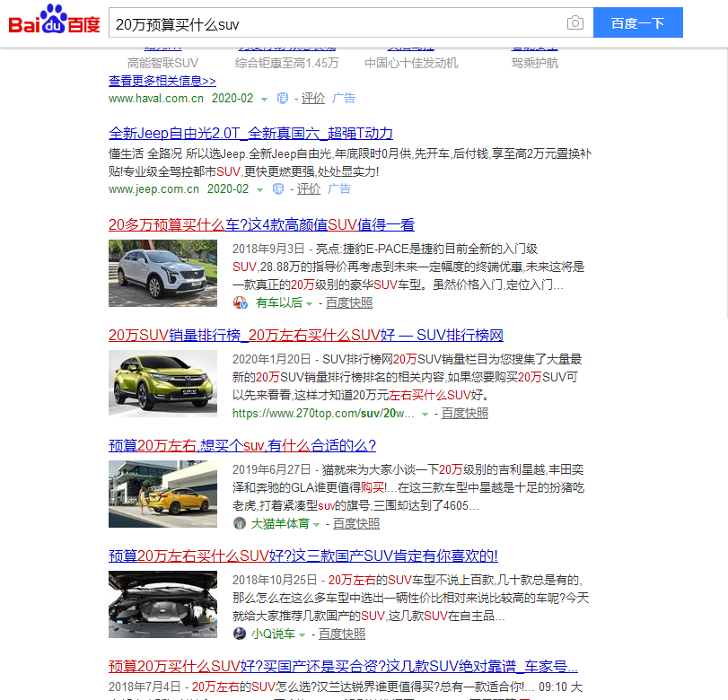Click the text 综合钜惠至高1.45万

(287, 63)
